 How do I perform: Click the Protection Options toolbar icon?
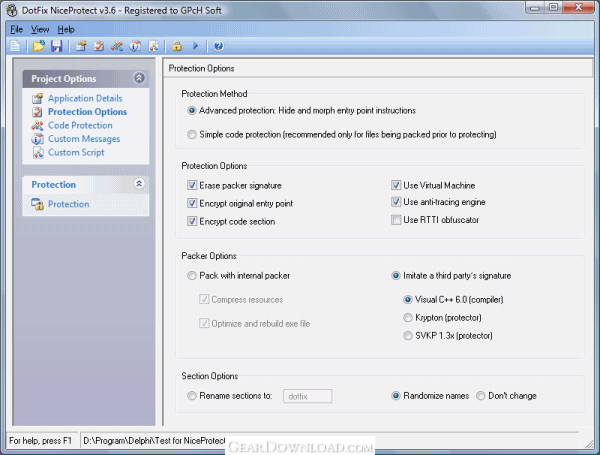click(99, 46)
